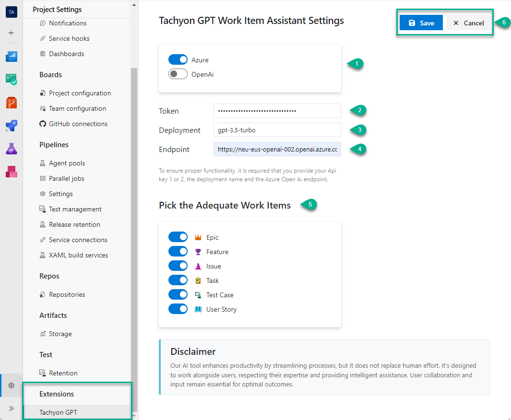
Task: Click the Cancel button
Action: (x=468, y=23)
